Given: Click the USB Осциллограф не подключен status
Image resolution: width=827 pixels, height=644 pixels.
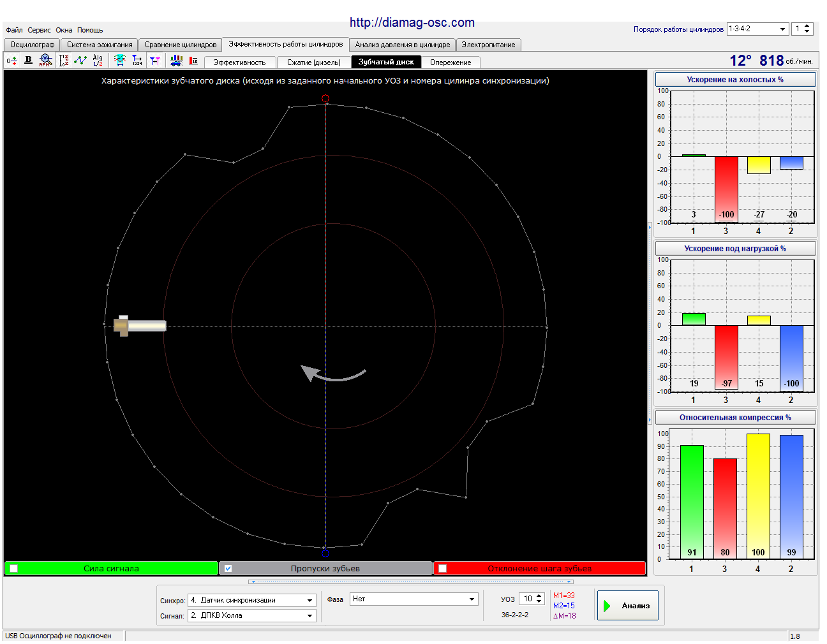Looking at the screenshot, I should [58, 636].
